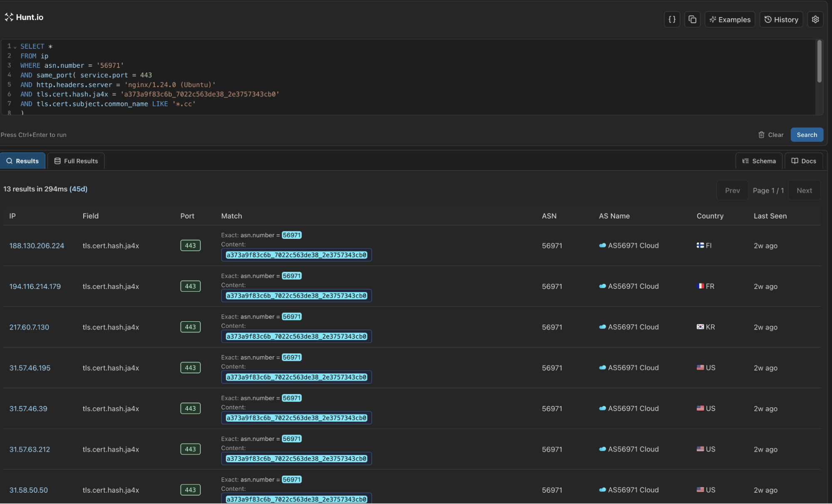Click the copy query icon

[692, 19]
